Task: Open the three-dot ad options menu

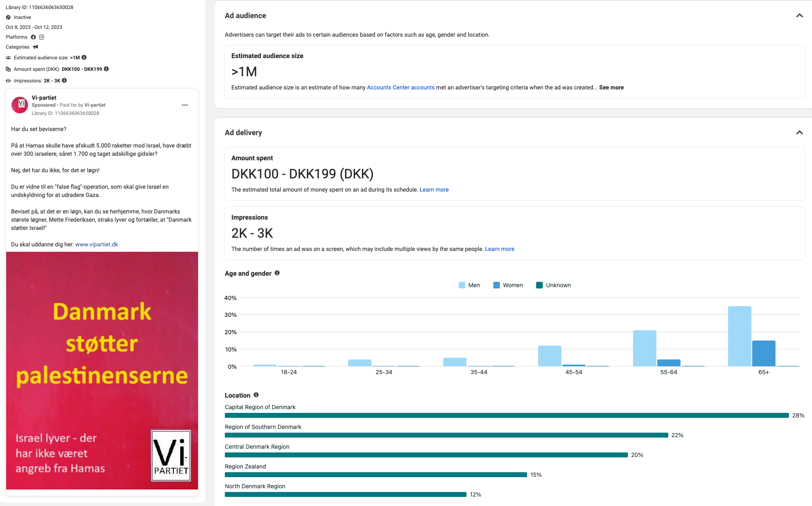Action: 185,105
